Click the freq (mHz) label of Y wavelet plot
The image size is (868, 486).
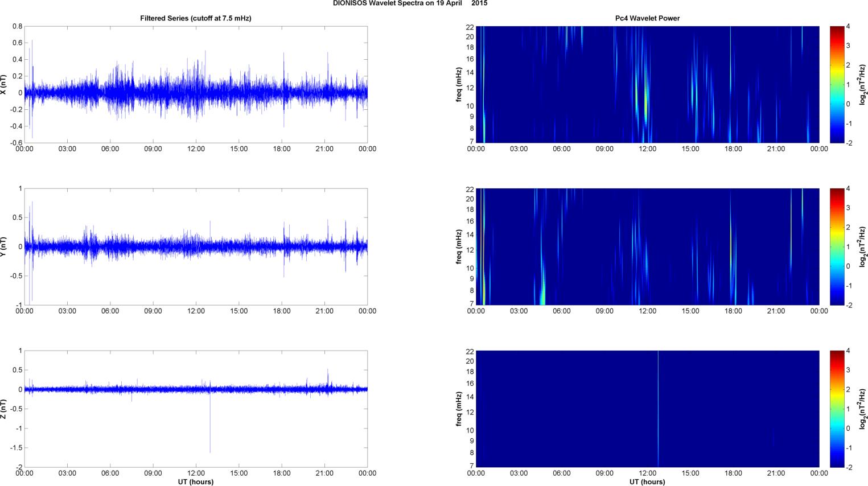click(x=459, y=246)
